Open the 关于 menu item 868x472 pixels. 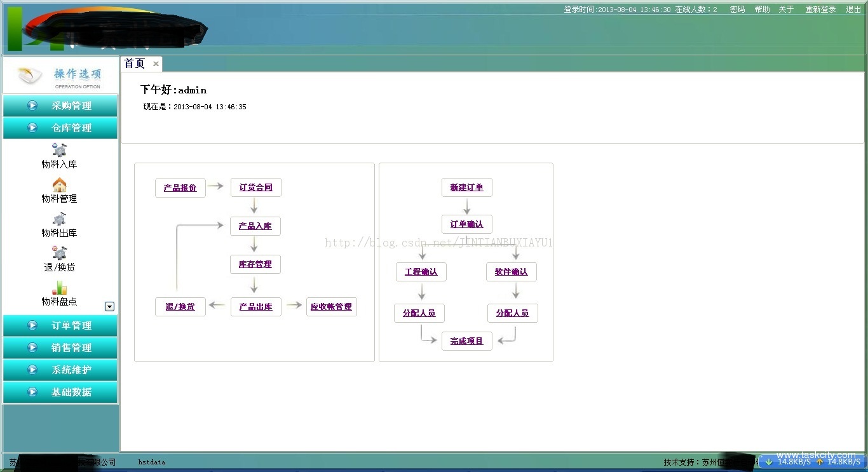[x=786, y=10]
